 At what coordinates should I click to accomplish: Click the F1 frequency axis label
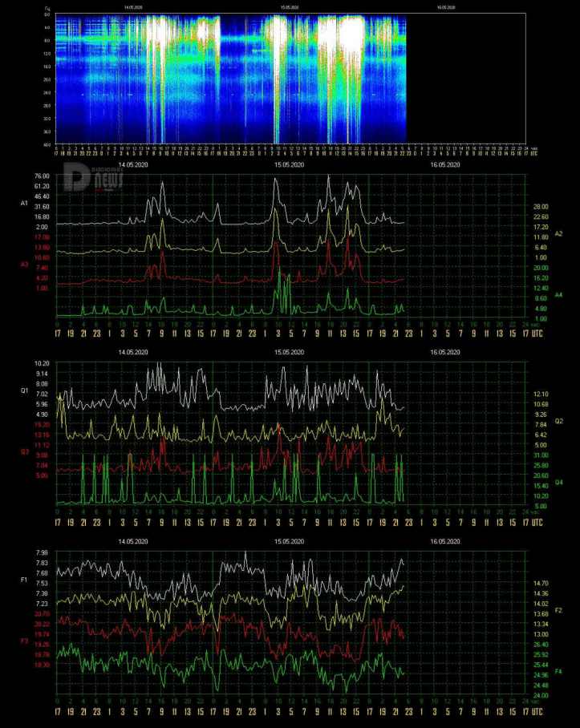[24, 579]
